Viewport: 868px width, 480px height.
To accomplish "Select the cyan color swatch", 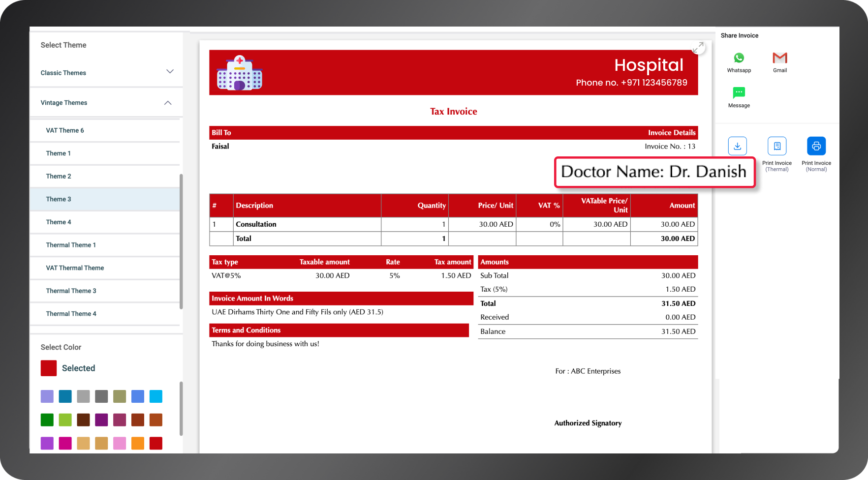I will pyautogui.click(x=156, y=396).
